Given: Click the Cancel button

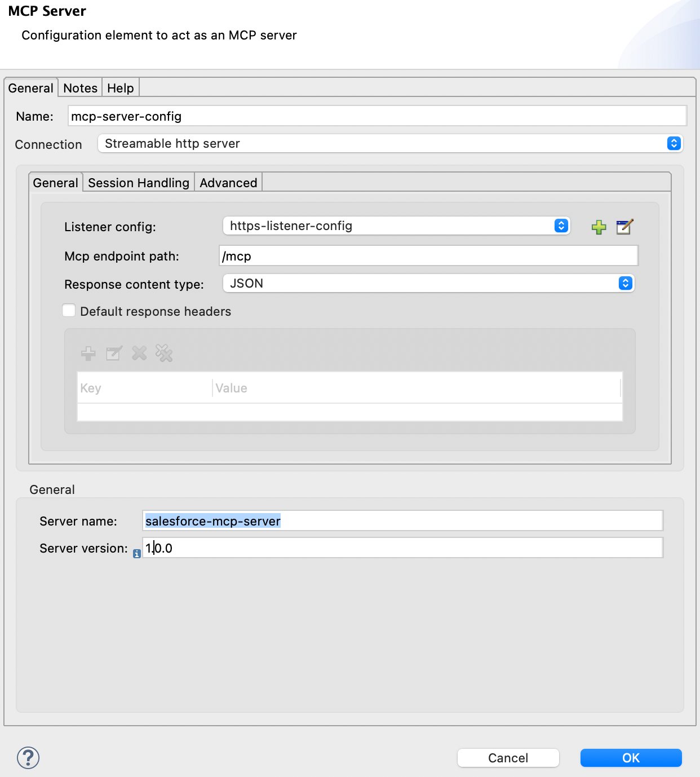Looking at the screenshot, I should tap(507, 758).
